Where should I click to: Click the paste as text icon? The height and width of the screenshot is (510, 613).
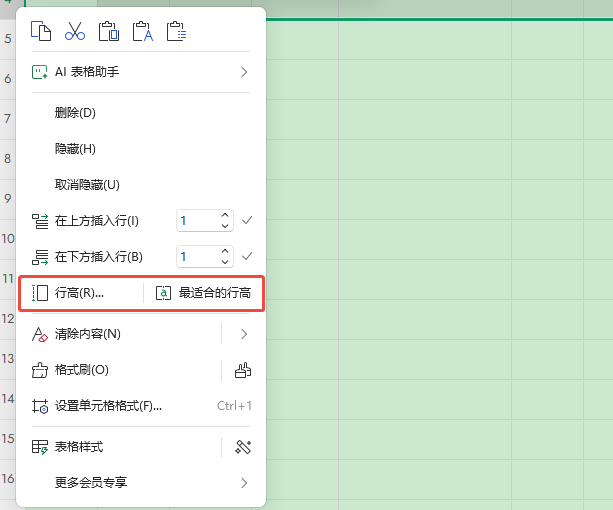(143, 31)
